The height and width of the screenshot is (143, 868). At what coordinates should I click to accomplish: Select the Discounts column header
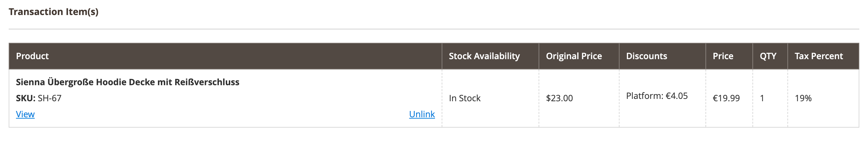pyautogui.click(x=646, y=56)
